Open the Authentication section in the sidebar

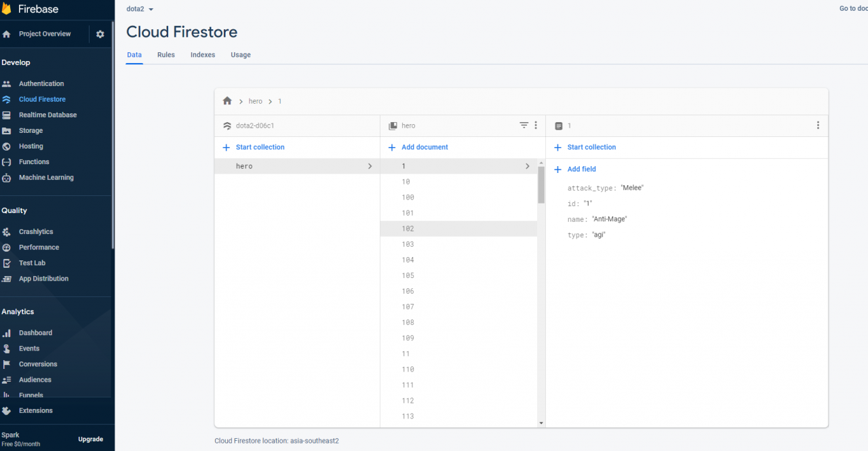click(41, 83)
